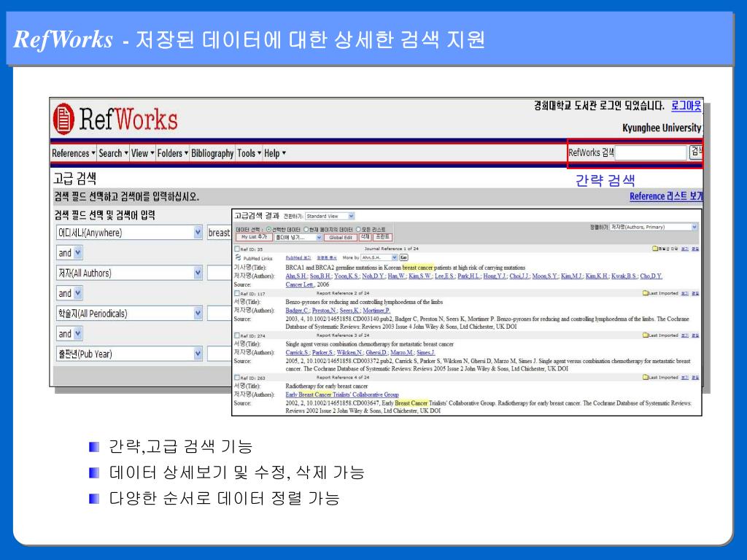The image size is (747, 560).
Task: Open the Tools menu
Action: tap(249, 153)
